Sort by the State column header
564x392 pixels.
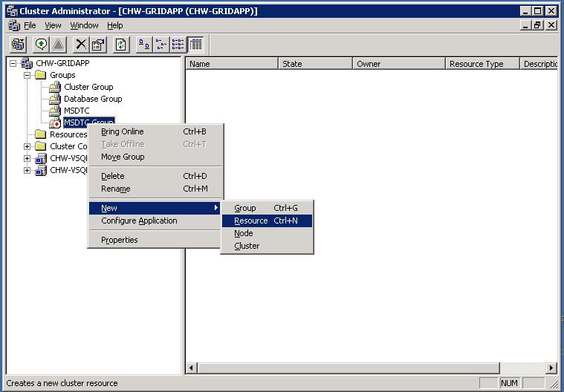tap(316, 64)
